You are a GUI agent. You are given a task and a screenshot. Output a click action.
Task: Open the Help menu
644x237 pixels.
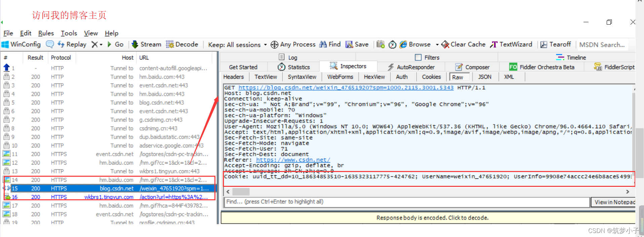pyautogui.click(x=112, y=33)
